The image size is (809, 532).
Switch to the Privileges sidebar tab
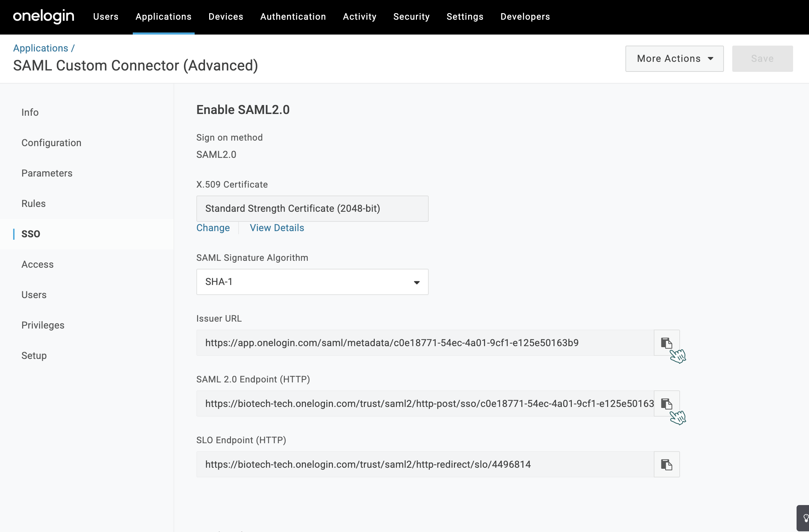pos(43,325)
